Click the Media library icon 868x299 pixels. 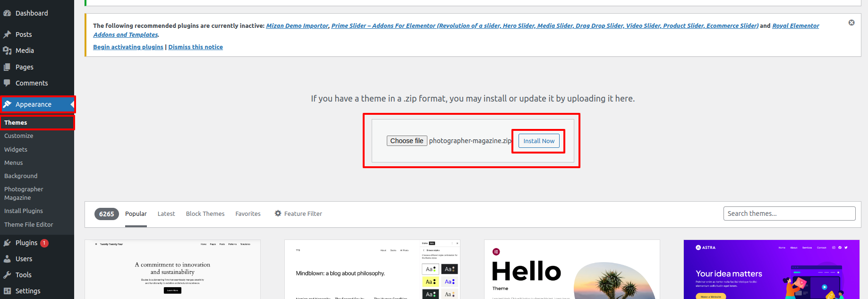click(7, 51)
